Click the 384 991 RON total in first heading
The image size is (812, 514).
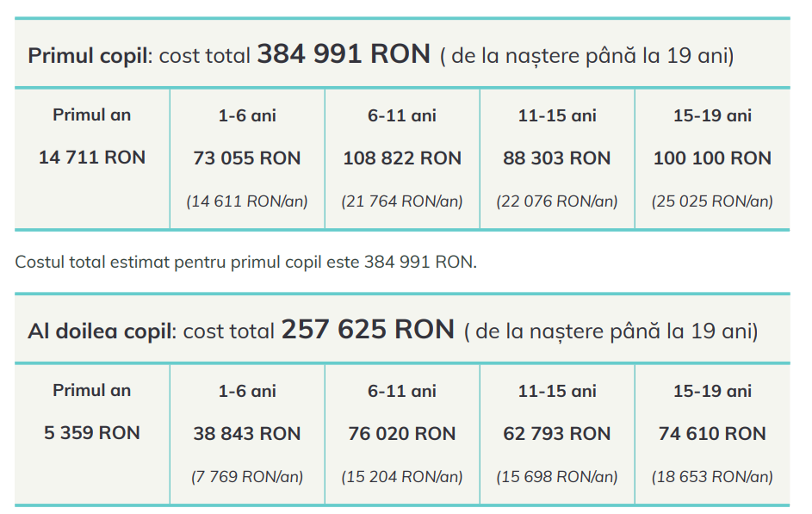coord(344,54)
